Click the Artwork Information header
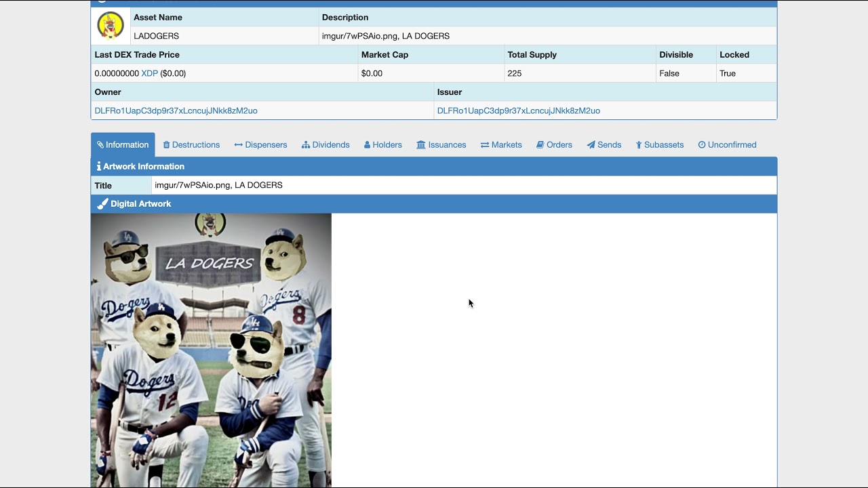The height and width of the screenshot is (488, 868). coord(434,166)
